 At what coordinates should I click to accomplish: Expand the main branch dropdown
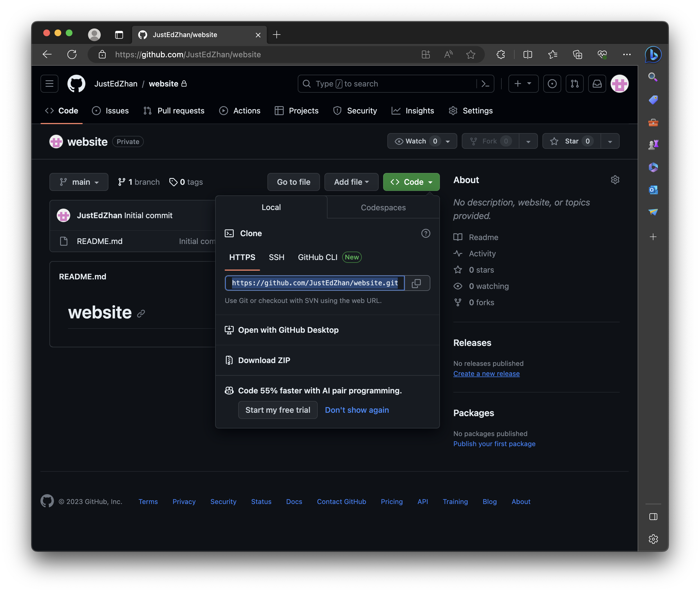(79, 182)
